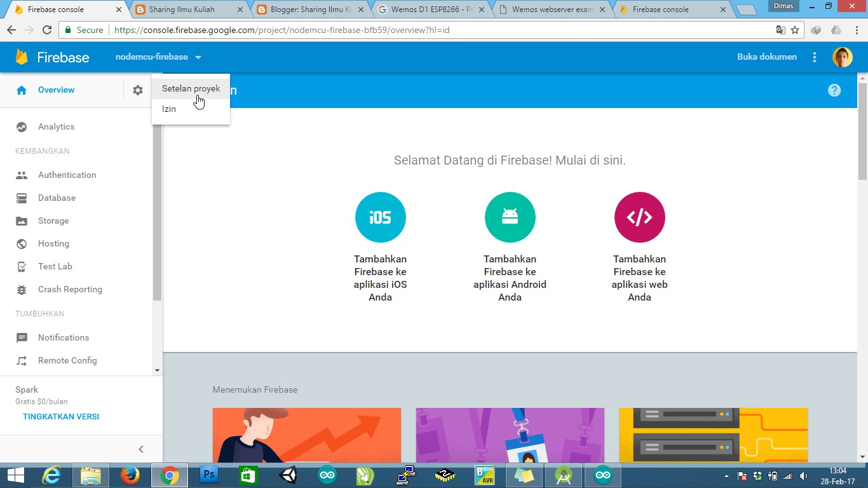Click the page vertical scrollbar
Screen dimensions: 868x488
(x=862, y=131)
